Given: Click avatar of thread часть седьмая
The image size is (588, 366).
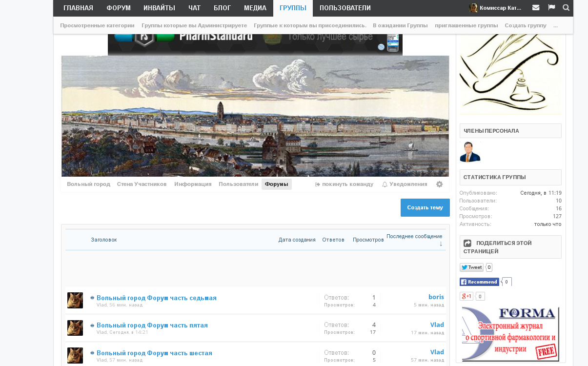Looking at the screenshot, I should (75, 300).
